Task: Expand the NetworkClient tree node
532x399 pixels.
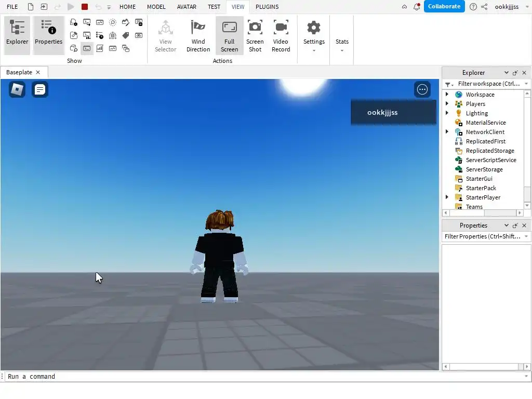Action: point(447,131)
